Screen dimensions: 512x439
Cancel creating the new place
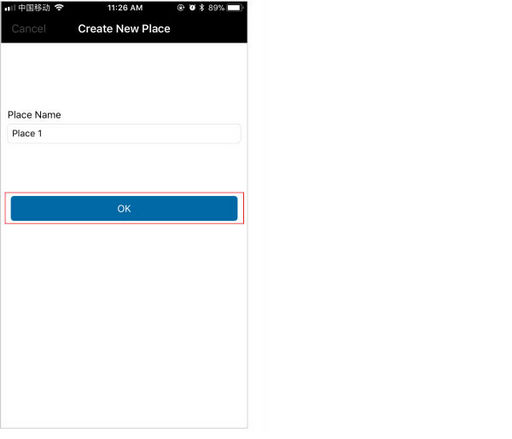pyautogui.click(x=29, y=29)
